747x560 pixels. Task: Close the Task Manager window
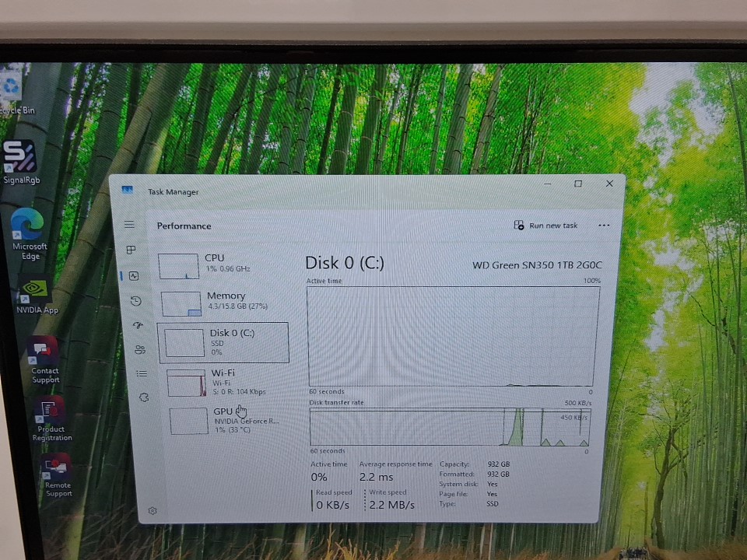pos(609,184)
